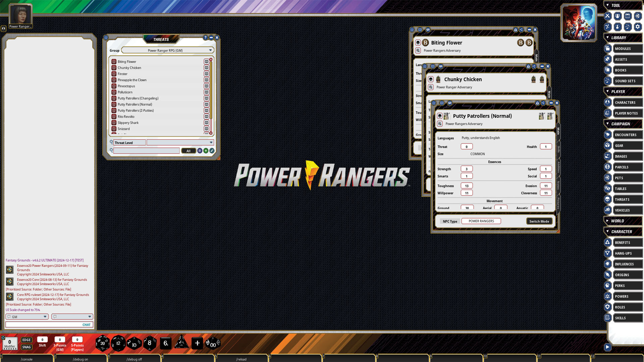Toggle the EDGE button
This screenshot has height=362, width=644.
pyautogui.click(x=26, y=340)
